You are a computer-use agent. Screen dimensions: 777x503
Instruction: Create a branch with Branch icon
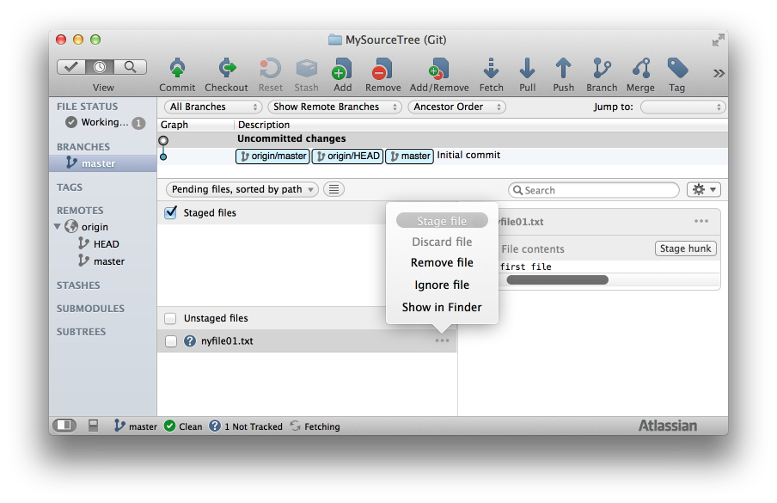point(602,69)
